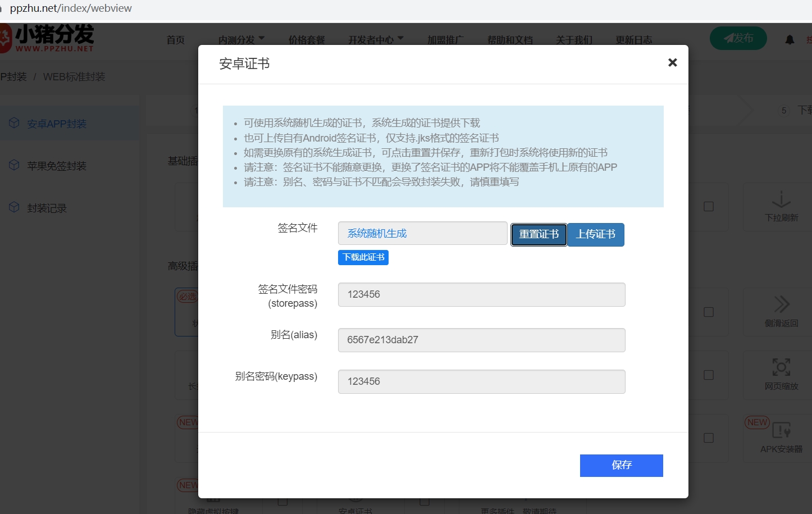Click the 别名密码 keypass input field
812x514 pixels.
coord(481,381)
